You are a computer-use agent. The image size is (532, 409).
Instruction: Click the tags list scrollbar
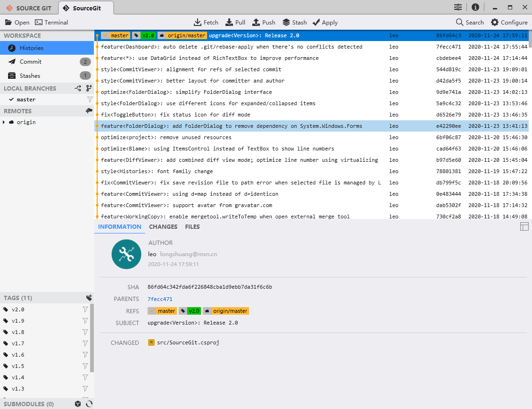click(x=92, y=338)
